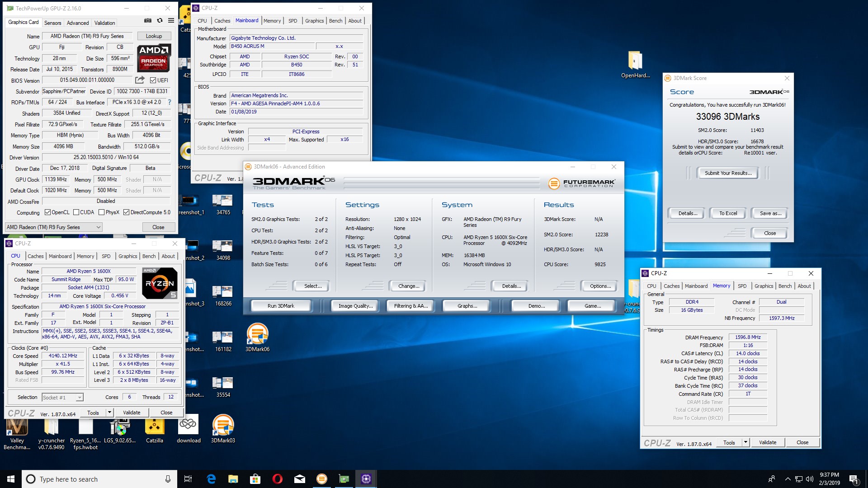Click the Run 3DMark button
Screen dimensions: 868x488
tap(281, 306)
